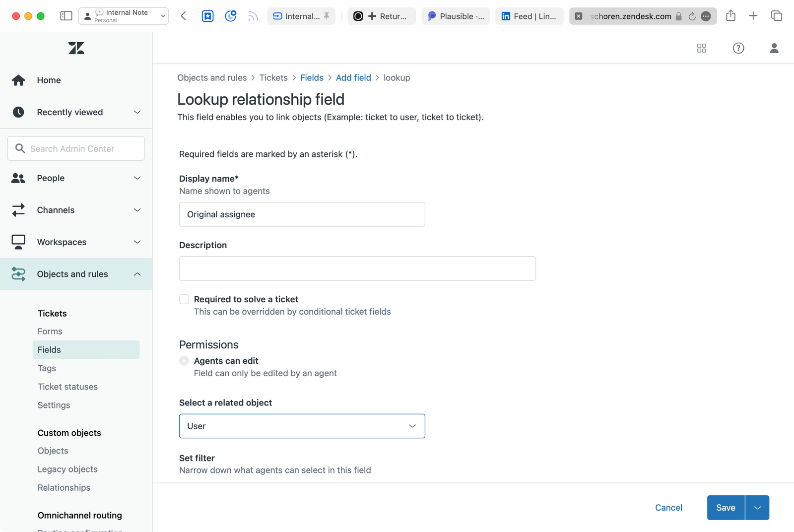Image resolution: width=794 pixels, height=532 pixels.
Task: Open the apps grid icon top right
Action: click(x=701, y=48)
